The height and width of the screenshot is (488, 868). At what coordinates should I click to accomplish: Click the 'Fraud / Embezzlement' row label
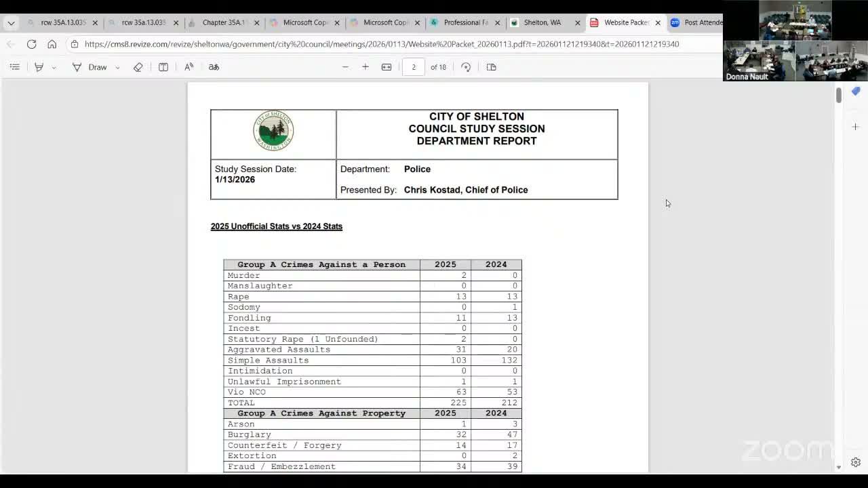[x=281, y=466]
